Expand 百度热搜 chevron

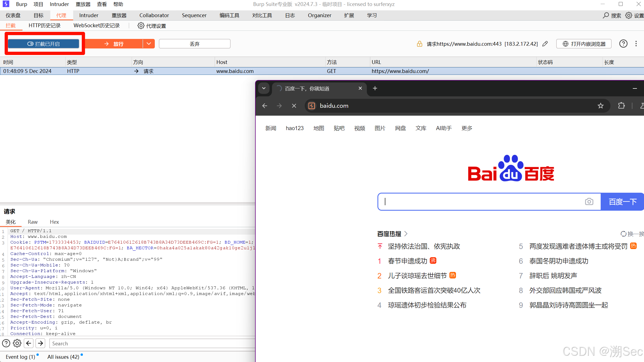[x=406, y=234]
